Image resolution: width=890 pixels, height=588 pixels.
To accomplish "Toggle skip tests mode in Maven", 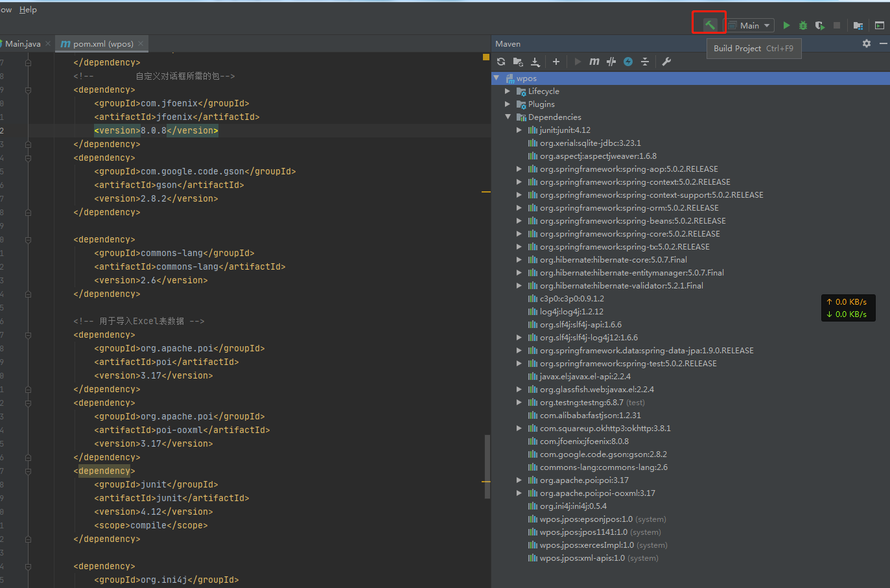I will click(x=628, y=62).
